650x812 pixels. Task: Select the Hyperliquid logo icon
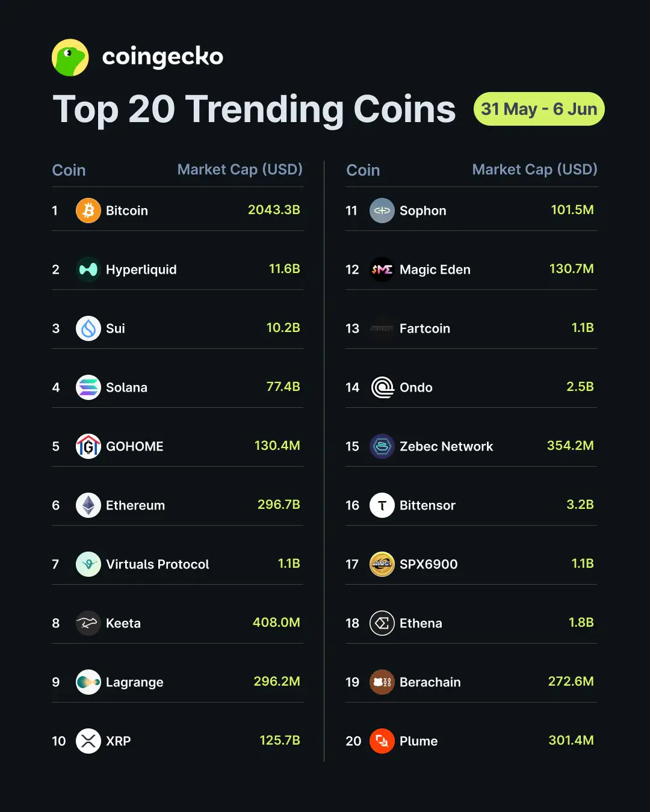point(88,269)
